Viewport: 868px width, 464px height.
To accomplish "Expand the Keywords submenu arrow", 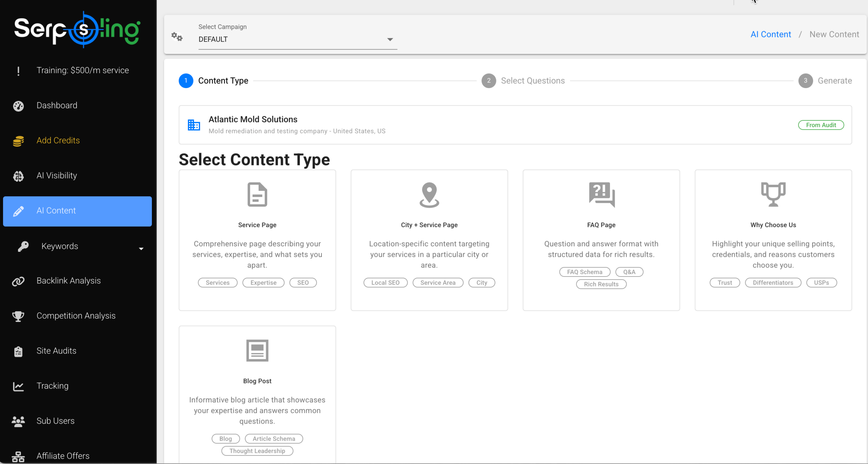I will coord(141,248).
